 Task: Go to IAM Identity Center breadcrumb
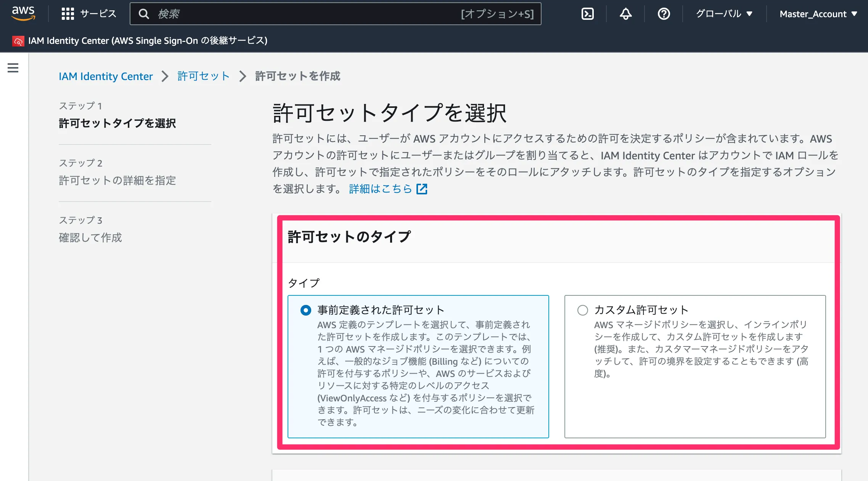106,76
